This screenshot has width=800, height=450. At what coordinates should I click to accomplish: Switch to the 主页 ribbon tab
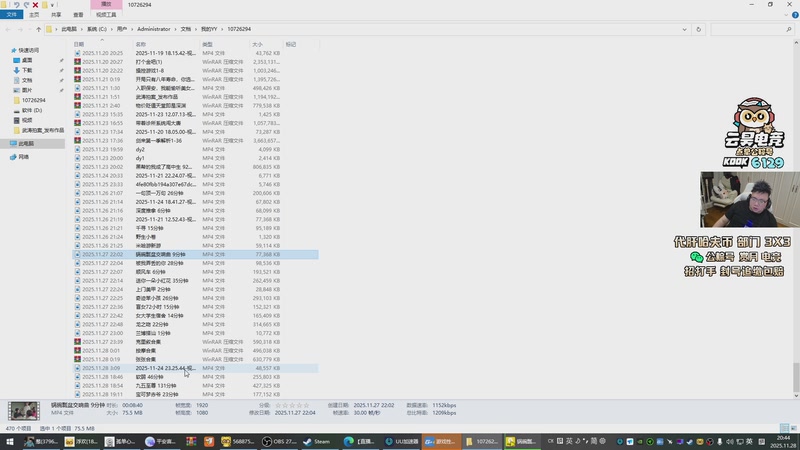(34, 15)
